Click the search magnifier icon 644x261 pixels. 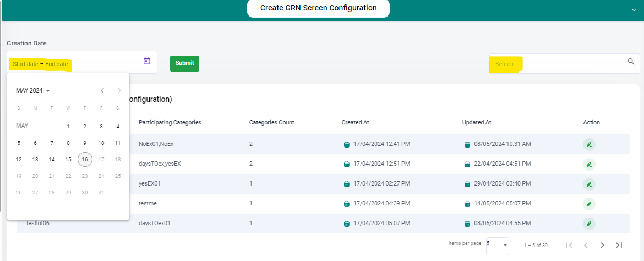pyautogui.click(x=631, y=62)
